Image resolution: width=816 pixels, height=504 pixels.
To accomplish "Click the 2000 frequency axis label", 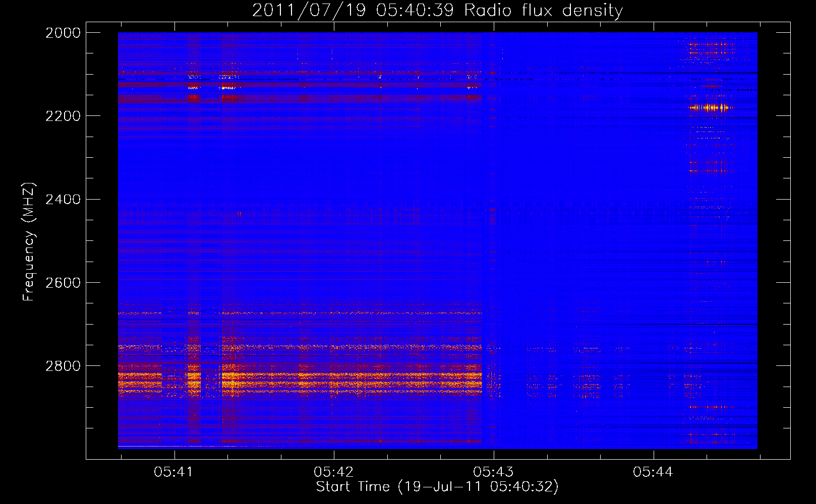I will (63, 33).
